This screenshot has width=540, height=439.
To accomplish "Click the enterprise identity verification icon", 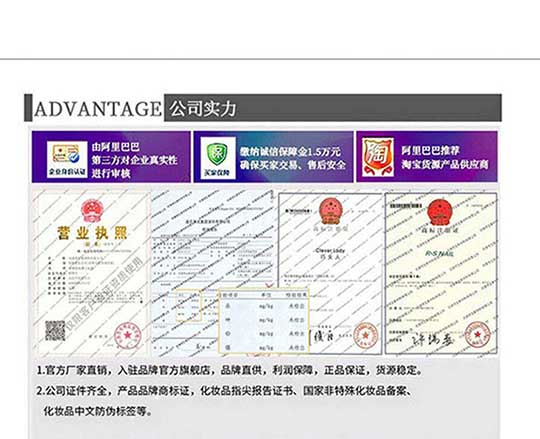I will 67,159.
